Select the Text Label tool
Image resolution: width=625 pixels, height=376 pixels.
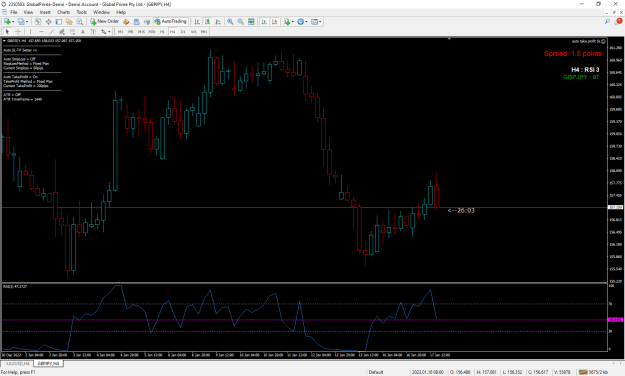(x=93, y=31)
